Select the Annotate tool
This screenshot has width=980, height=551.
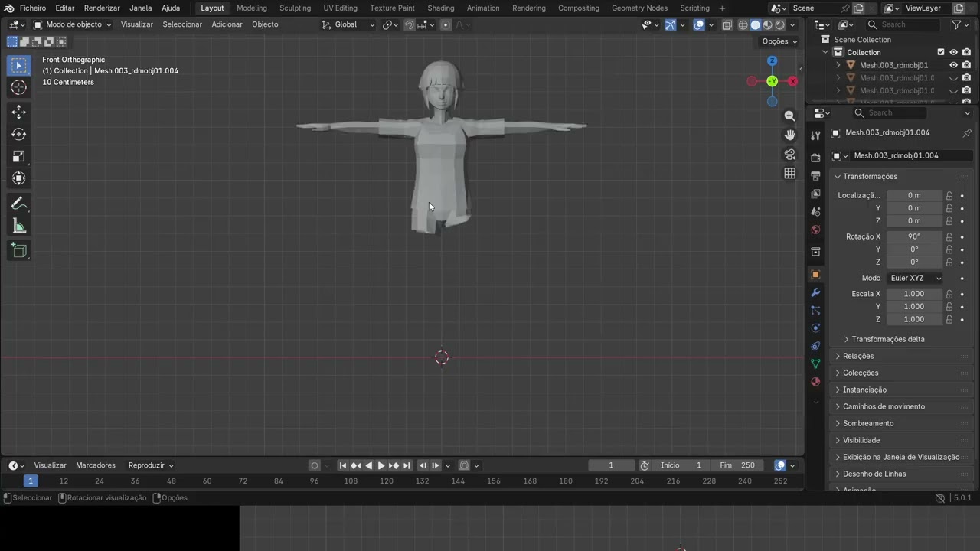(19, 204)
